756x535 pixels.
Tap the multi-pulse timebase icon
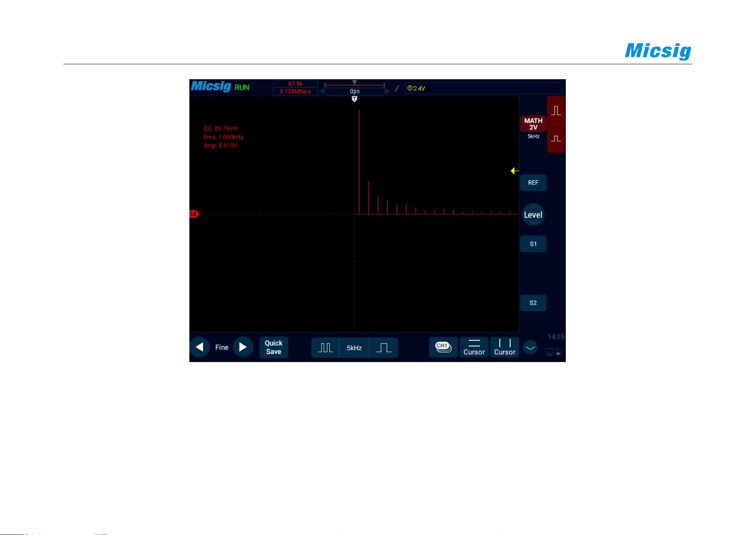click(x=325, y=348)
